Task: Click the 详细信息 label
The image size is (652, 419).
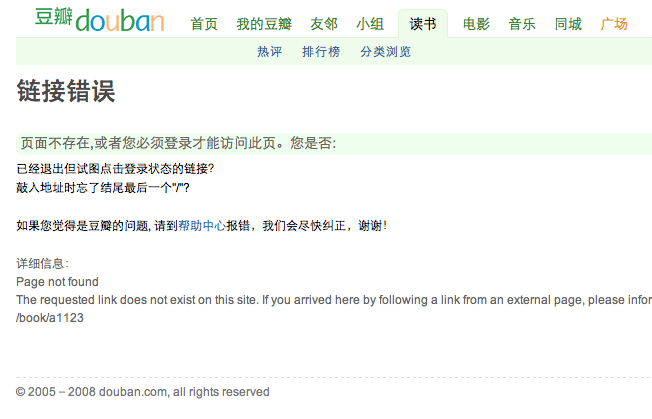Action: [42, 263]
